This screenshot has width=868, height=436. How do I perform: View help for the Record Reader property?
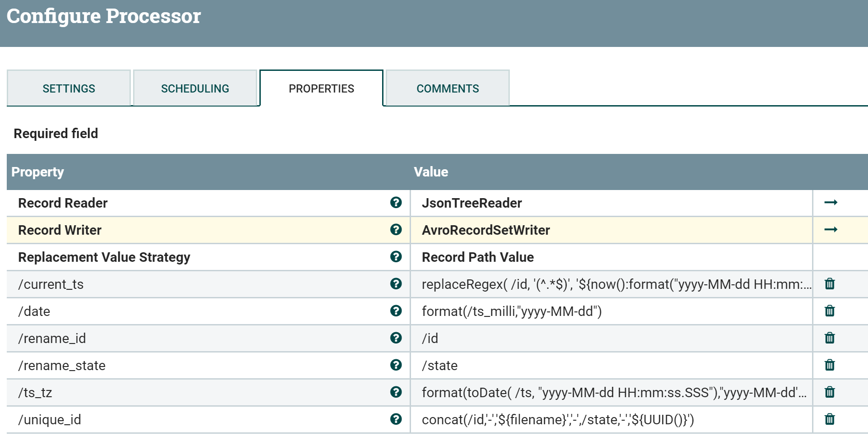coord(396,203)
